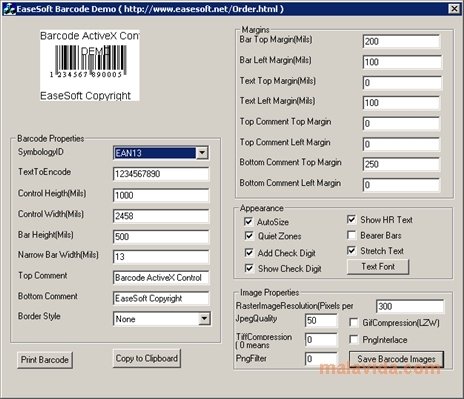Screen dimensions: 464x399
Task: Toggle the AutoSize checkbox
Action: (x=249, y=222)
